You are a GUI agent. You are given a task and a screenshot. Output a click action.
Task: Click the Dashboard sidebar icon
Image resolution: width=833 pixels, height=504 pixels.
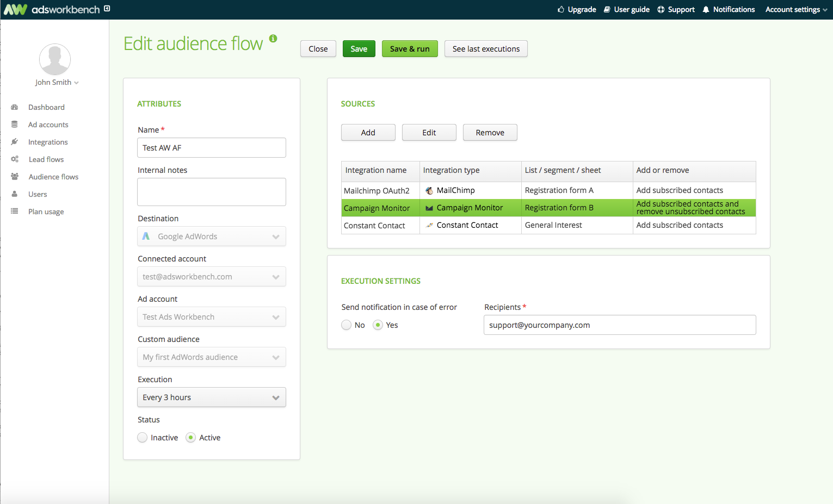(15, 107)
